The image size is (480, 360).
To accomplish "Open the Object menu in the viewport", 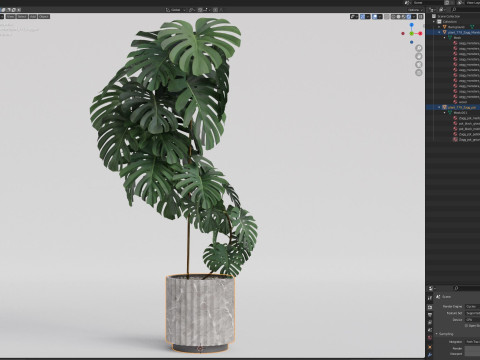I will pos(44,16).
